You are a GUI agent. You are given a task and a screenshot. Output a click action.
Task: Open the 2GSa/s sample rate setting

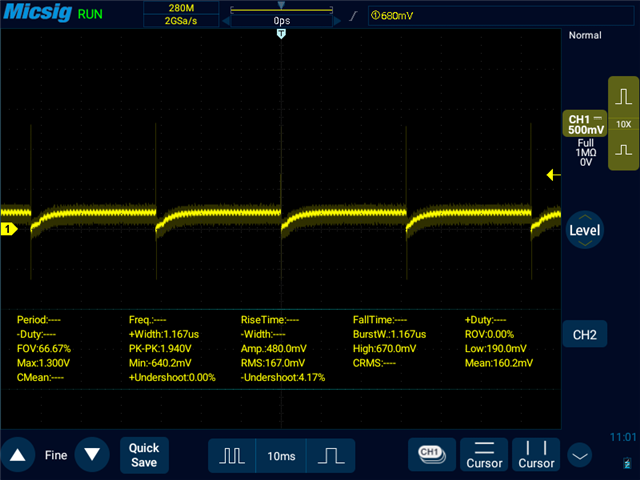(x=181, y=21)
